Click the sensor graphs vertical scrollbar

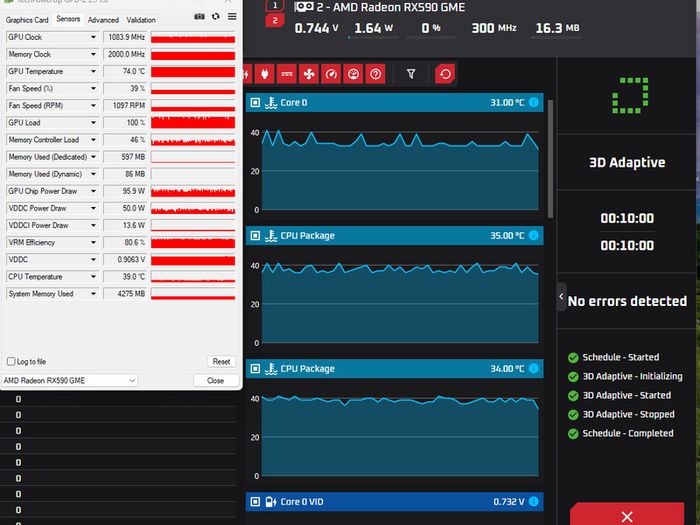[550, 159]
